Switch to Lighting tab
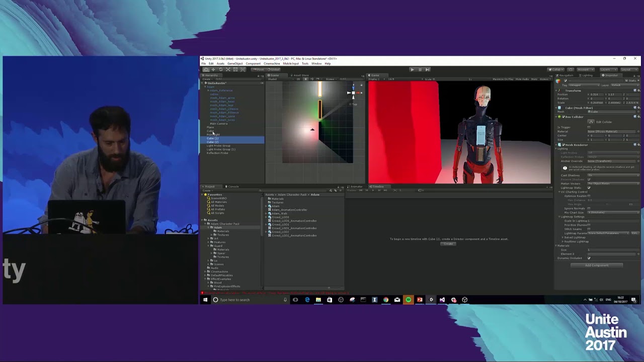This screenshot has height=362, width=644. (x=586, y=75)
